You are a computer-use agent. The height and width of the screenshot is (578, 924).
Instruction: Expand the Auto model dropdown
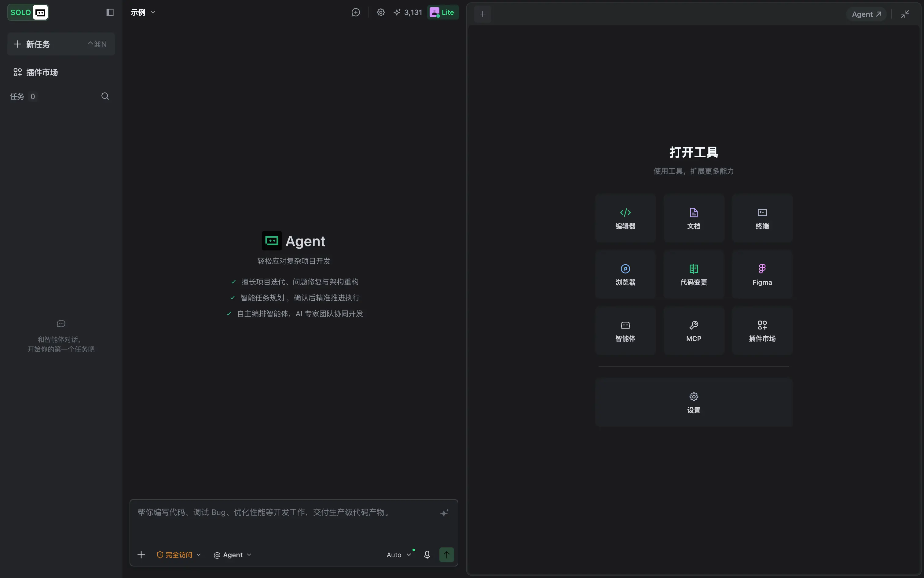click(399, 555)
